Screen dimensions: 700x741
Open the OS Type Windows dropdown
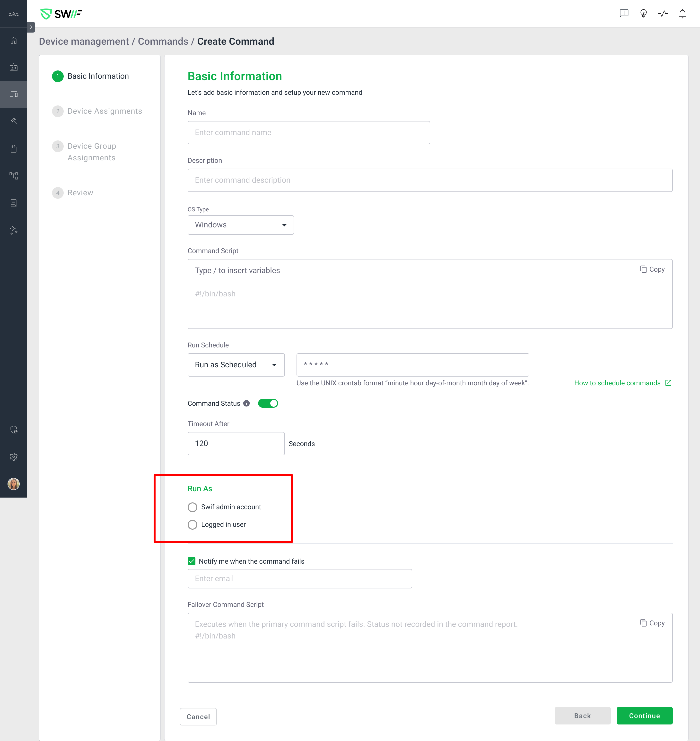[x=241, y=225]
